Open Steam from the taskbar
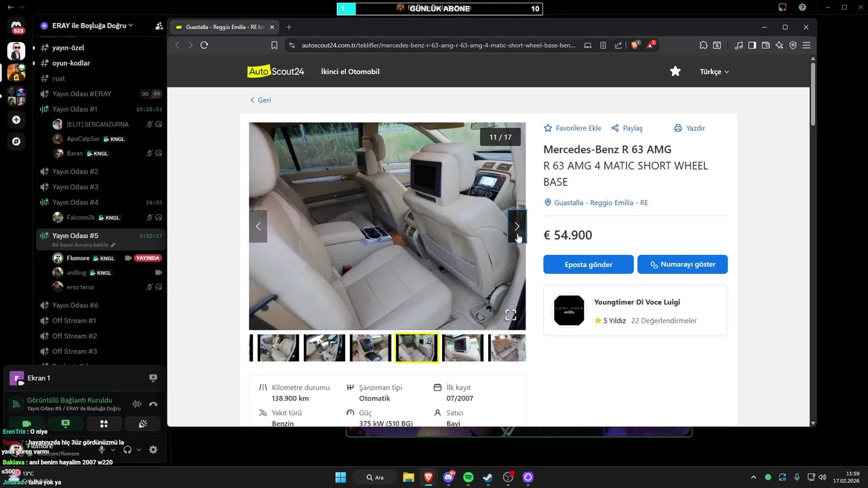The image size is (868, 488). click(488, 477)
